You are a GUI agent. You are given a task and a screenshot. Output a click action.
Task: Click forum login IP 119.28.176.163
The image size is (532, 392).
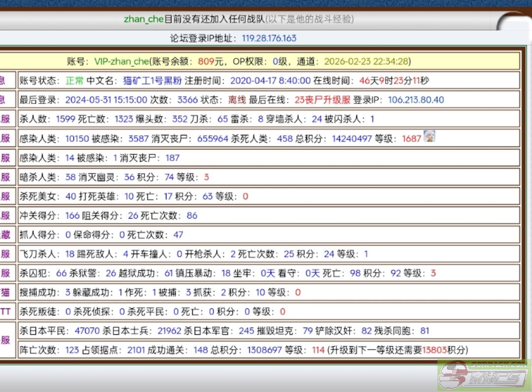269,38
